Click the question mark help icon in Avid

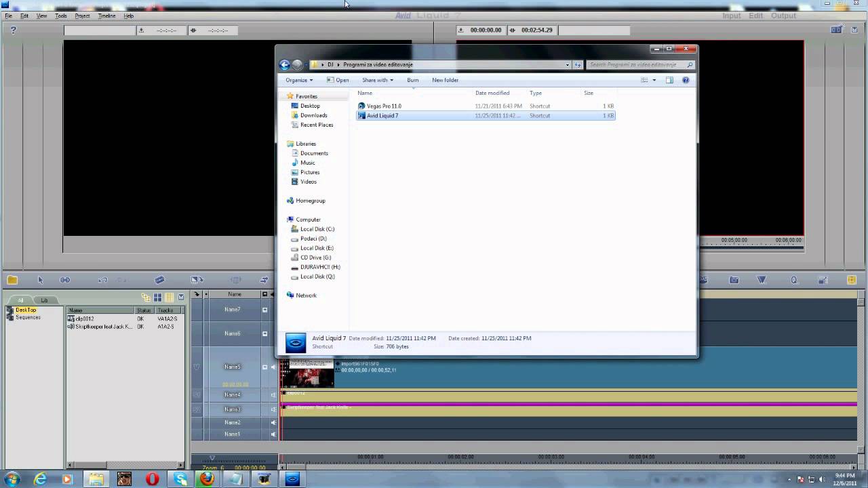[x=13, y=30]
